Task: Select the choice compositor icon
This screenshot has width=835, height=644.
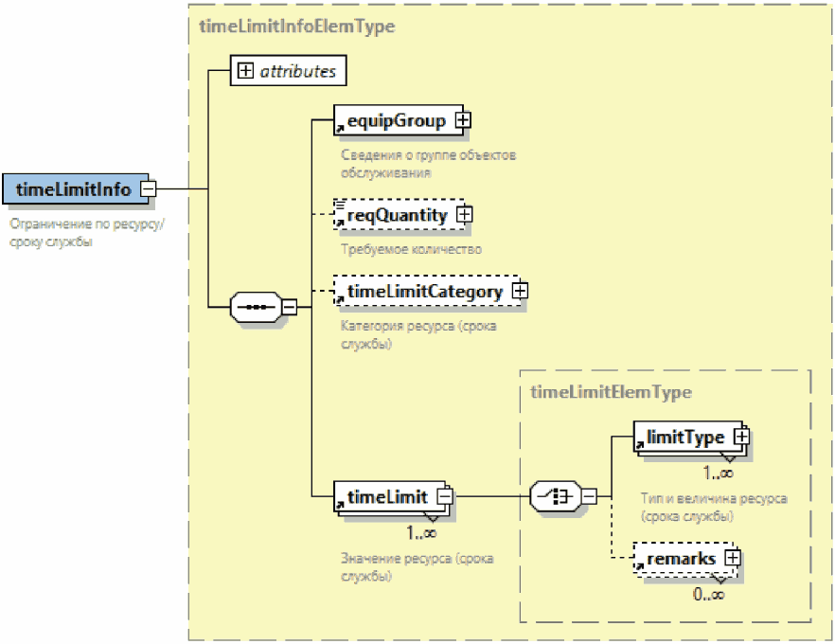Action: [554, 495]
